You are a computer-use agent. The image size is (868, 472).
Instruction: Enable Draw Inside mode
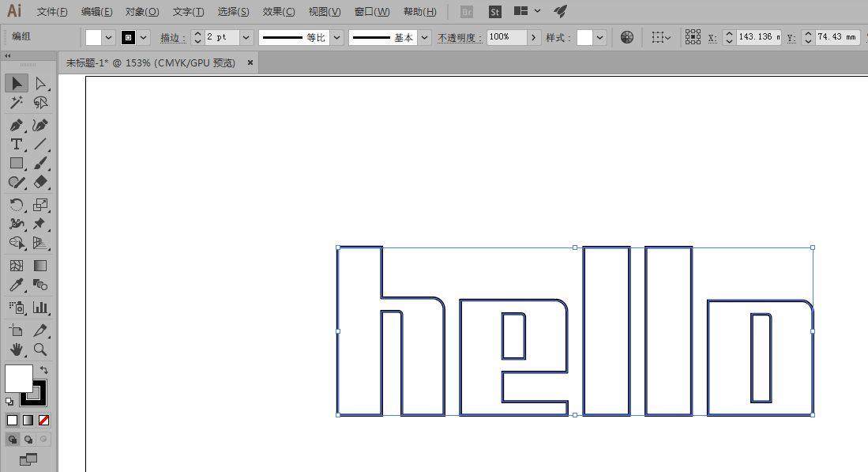pyautogui.click(x=43, y=440)
